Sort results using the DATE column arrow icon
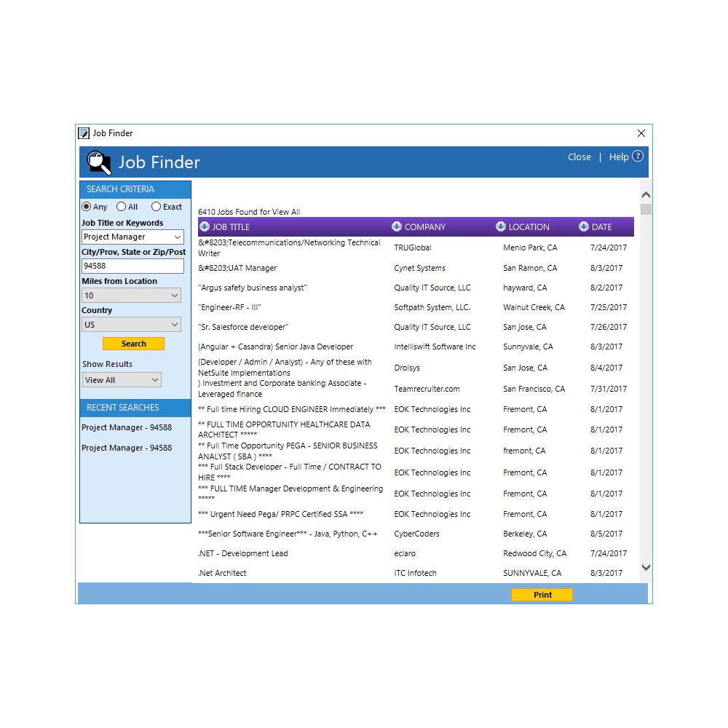This screenshot has width=728, height=728. coord(583,226)
